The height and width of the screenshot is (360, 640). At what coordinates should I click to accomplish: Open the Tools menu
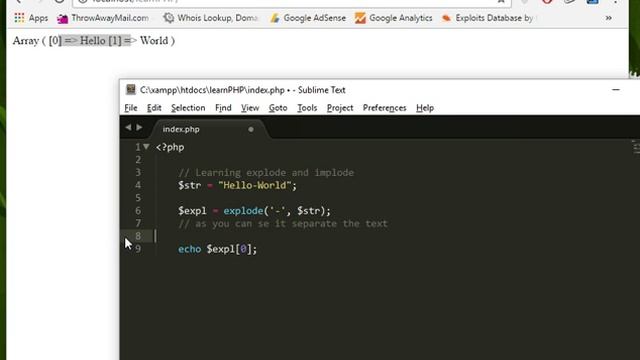pos(307,108)
